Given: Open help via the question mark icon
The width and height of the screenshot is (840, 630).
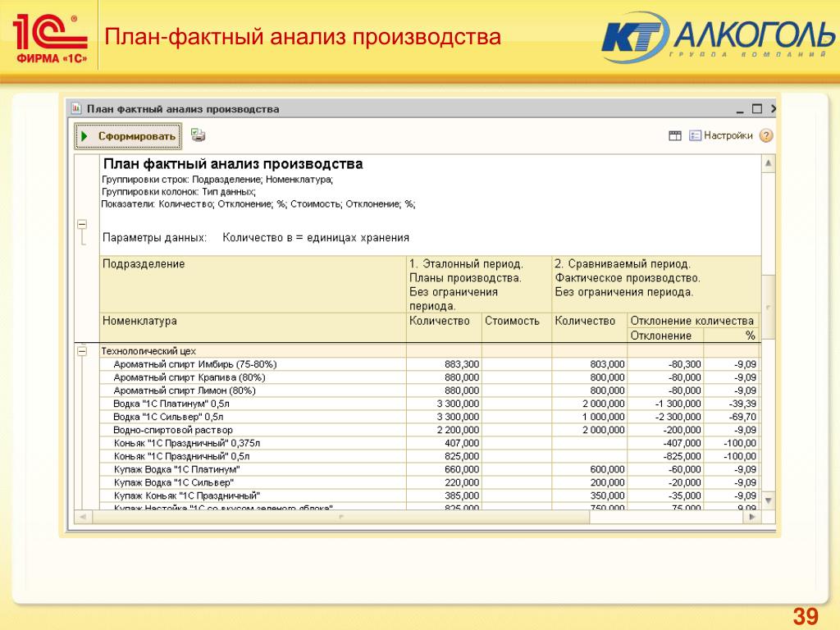Looking at the screenshot, I should click(766, 136).
